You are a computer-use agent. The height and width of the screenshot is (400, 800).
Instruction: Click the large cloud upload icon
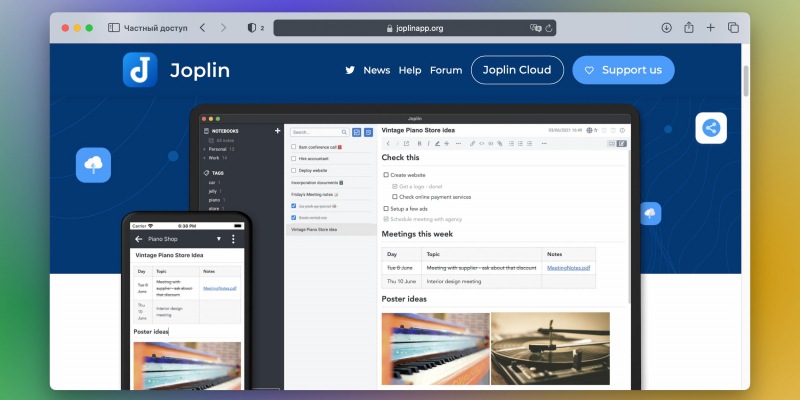tap(93, 165)
